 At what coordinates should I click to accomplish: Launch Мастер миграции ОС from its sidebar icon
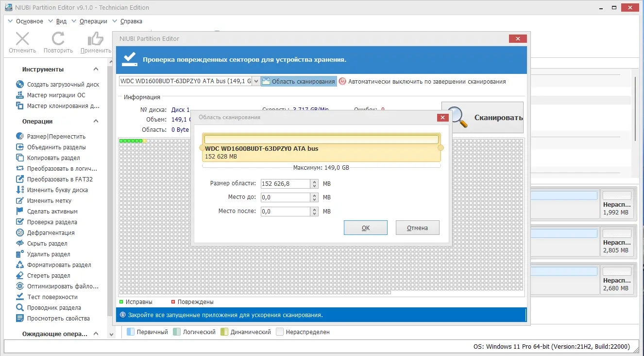tap(20, 95)
